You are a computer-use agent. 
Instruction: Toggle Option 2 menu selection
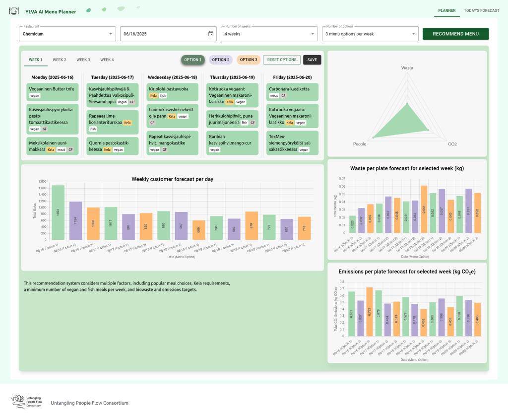(221, 60)
